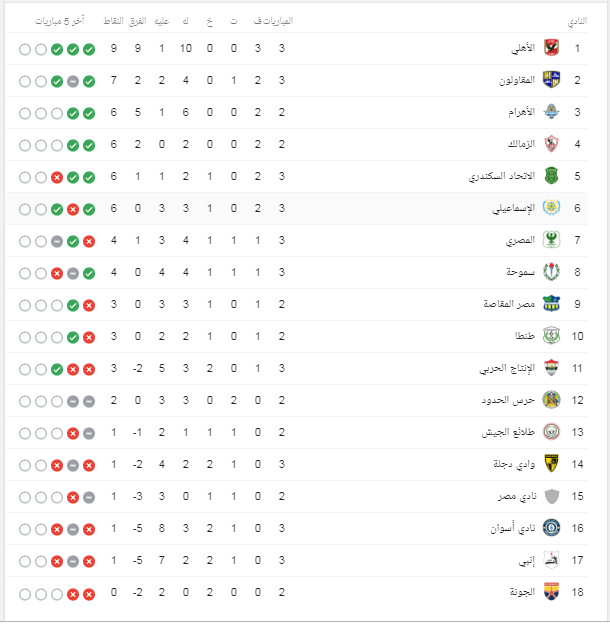
Task: Click the النادي column header
Action: 577,20
